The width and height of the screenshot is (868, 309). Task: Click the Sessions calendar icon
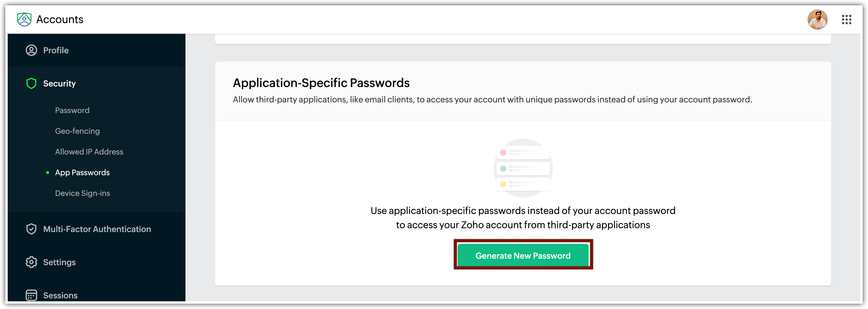pyautogui.click(x=31, y=295)
